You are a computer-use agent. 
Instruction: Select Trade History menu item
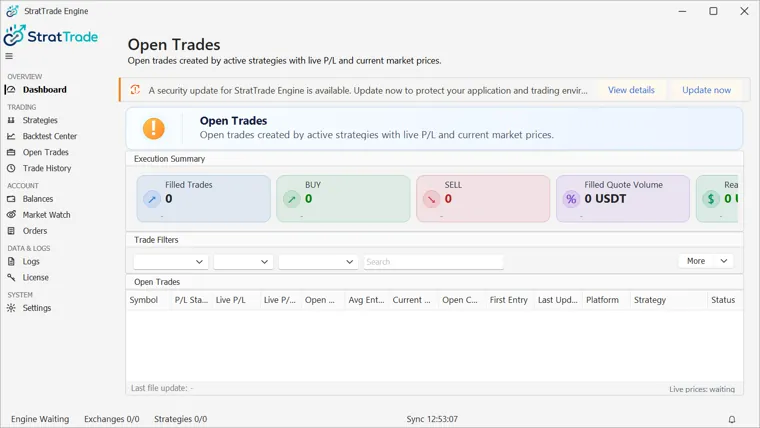47,168
